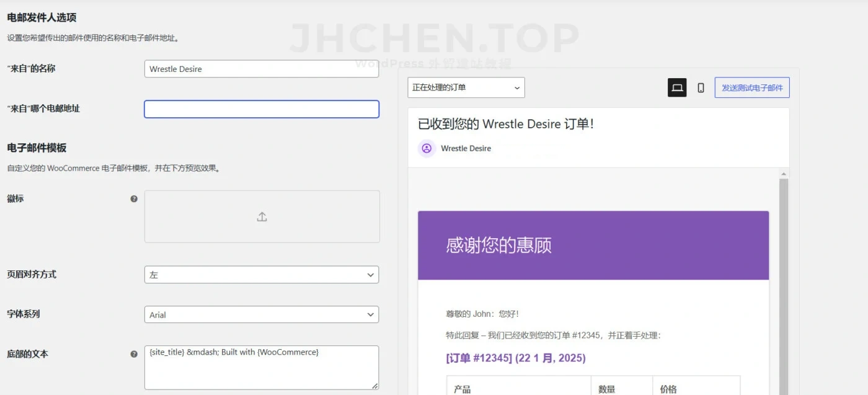Click the 电子邮件模板 section heading
This screenshot has height=395, width=868.
pyautogui.click(x=37, y=148)
